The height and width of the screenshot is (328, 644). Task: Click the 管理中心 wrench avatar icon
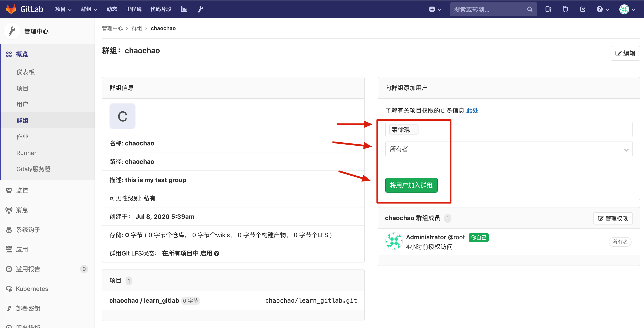click(12, 31)
